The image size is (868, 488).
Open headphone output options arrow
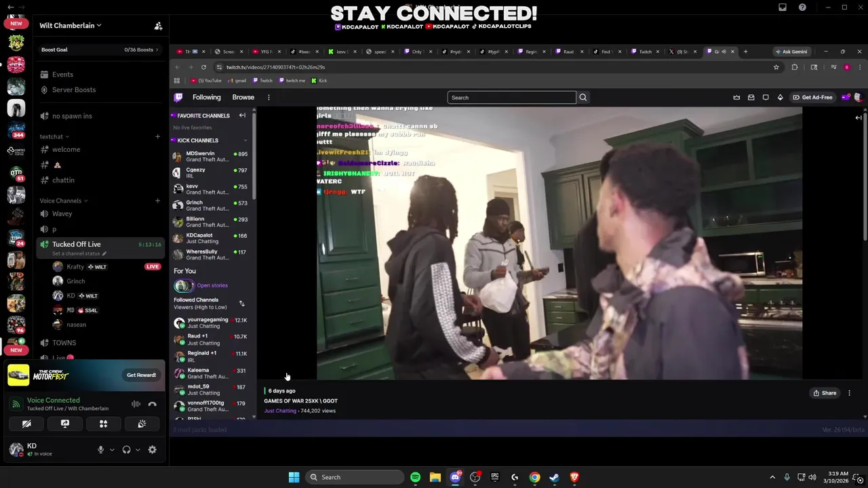138,449
